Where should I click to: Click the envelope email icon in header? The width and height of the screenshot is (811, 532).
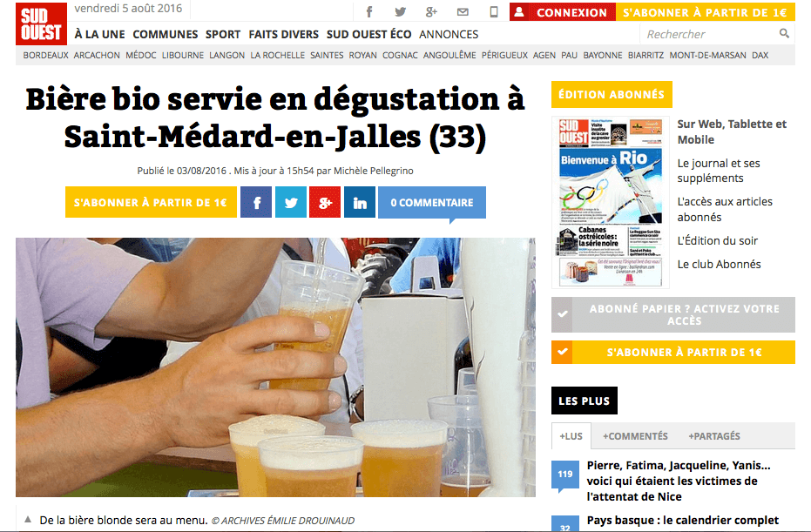pos(463,12)
